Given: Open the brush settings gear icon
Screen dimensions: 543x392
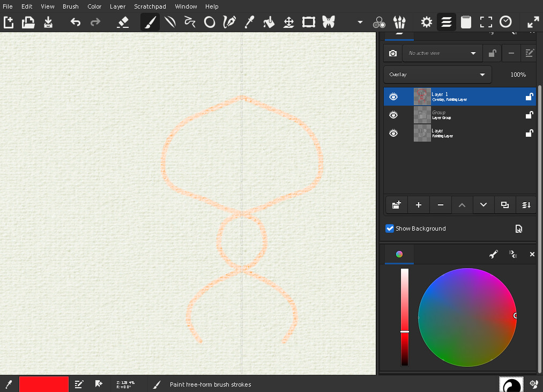Looking at the screenshot, I should coord(426,22).
